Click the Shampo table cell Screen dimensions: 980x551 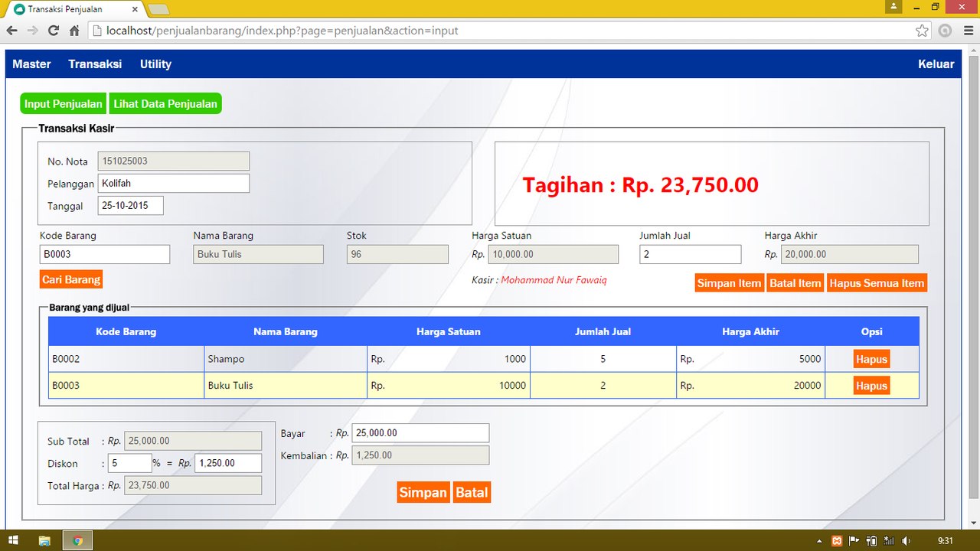286,359
